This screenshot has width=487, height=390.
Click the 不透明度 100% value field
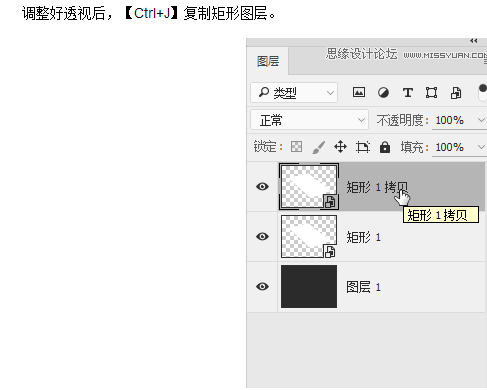coord(450,120)
